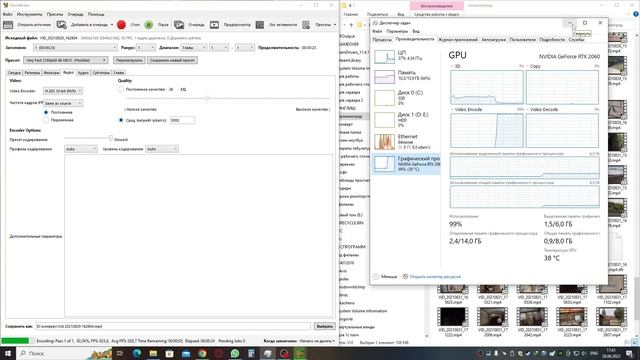Select the GPU item in Task Manager sidebar
640x360 pixels.
point(406,164)
